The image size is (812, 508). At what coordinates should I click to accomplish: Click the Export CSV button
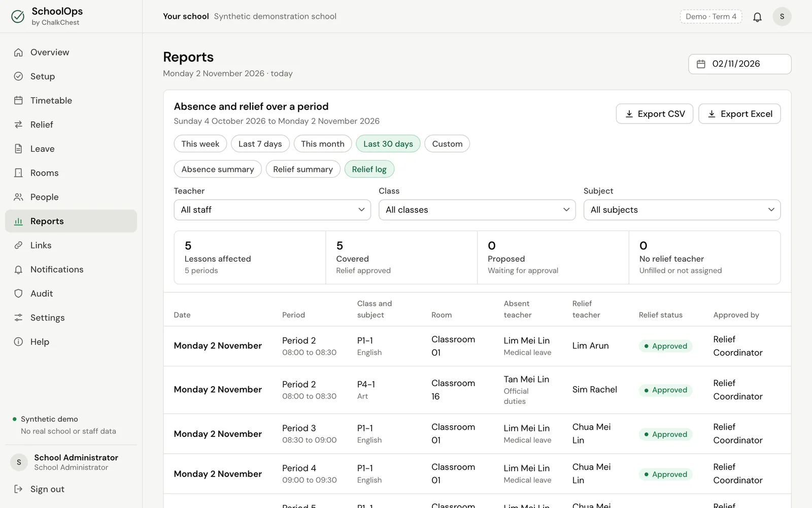[x=655, y=114]
